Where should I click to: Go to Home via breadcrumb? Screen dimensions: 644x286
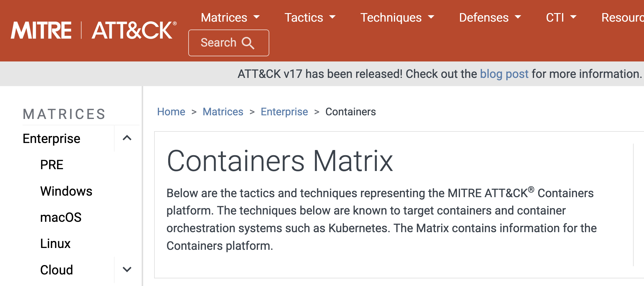pyautogui.click(x=171, y=112)
